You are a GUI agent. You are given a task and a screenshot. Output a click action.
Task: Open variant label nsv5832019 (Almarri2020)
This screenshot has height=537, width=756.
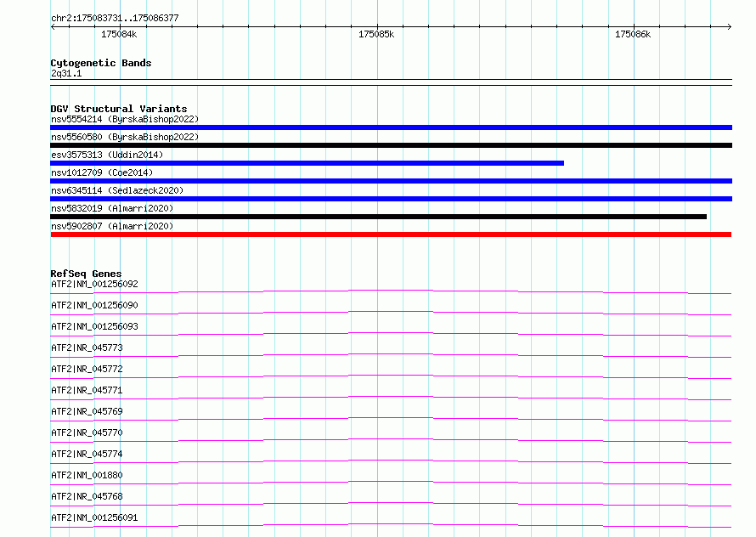[x=112, y=208]
